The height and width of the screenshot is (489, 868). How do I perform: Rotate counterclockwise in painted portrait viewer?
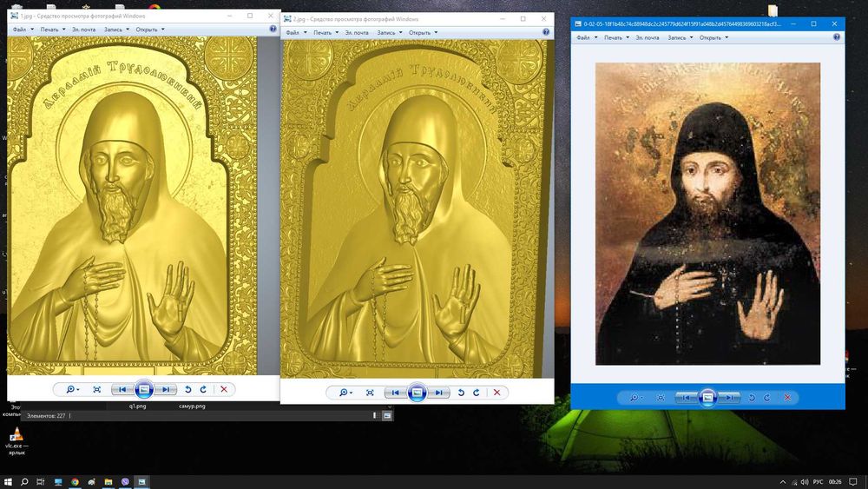(x=752, y=398)
